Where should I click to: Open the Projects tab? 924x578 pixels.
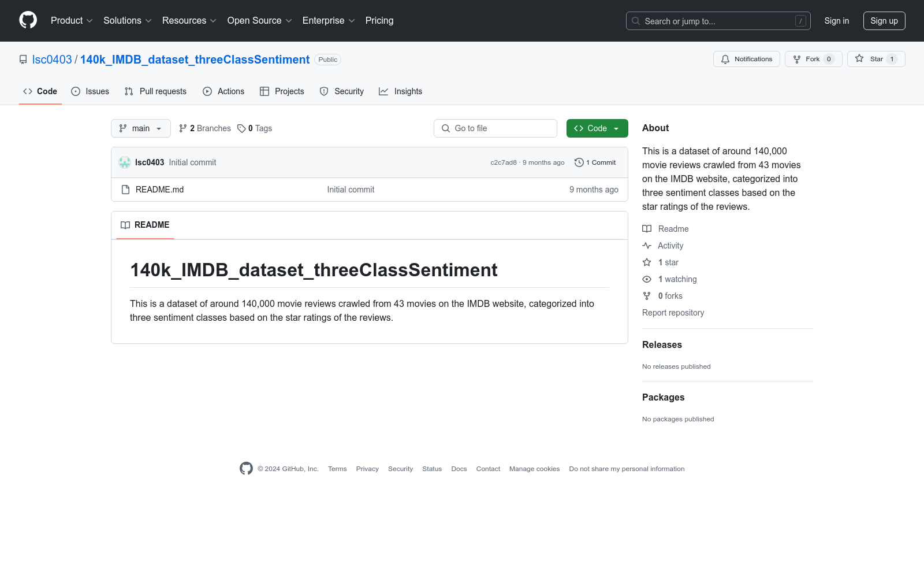pyautogui.click(x=282, y=91)
